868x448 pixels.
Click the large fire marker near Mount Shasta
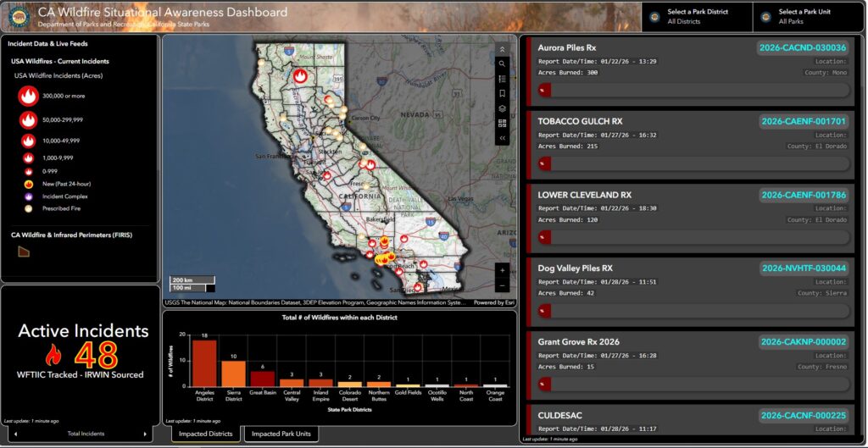click(300, 75)
